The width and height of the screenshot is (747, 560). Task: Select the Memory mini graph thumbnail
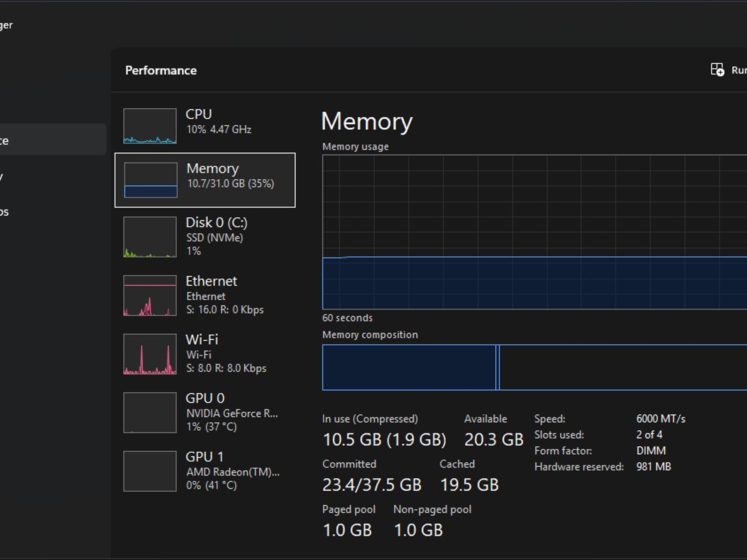click(151, 180)
